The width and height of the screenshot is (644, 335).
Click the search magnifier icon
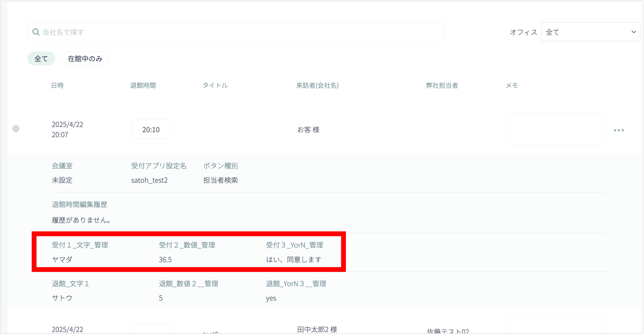[x=36, y=32]
